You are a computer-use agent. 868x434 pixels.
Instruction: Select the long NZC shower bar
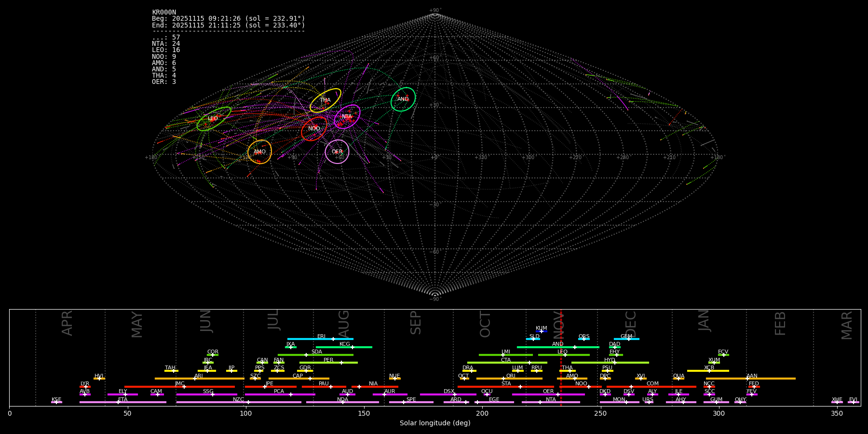(239, 402)
